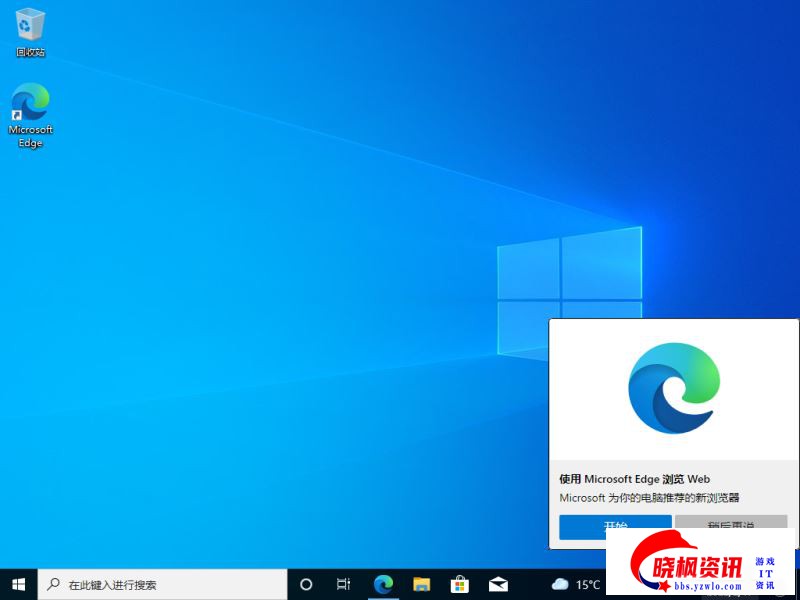
Task: Select the Recycle Bin desktop icon
Action: tap(30, 31)
